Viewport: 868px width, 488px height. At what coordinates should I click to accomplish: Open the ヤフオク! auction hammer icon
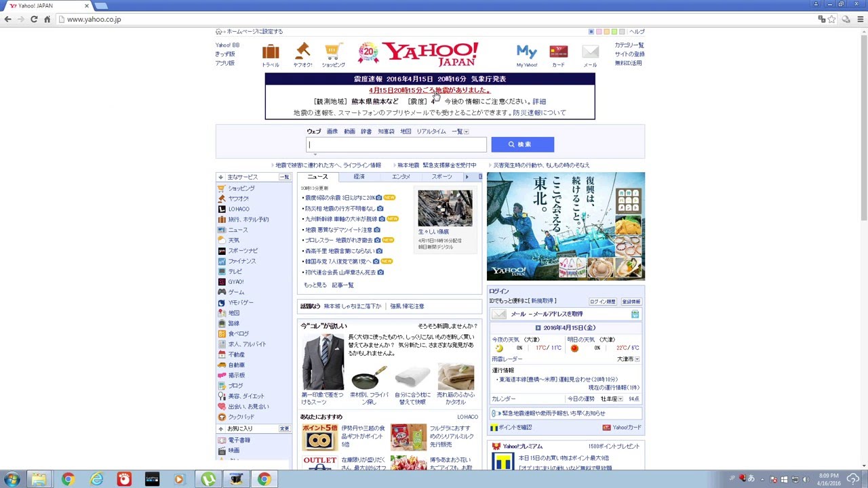(302, 51)
